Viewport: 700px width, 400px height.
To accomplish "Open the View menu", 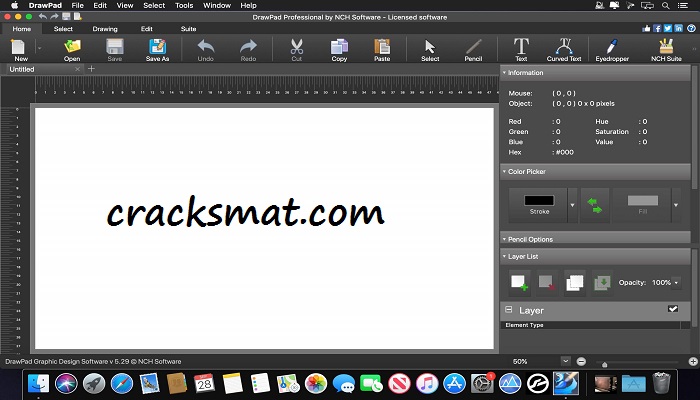I will click(125, 5).
